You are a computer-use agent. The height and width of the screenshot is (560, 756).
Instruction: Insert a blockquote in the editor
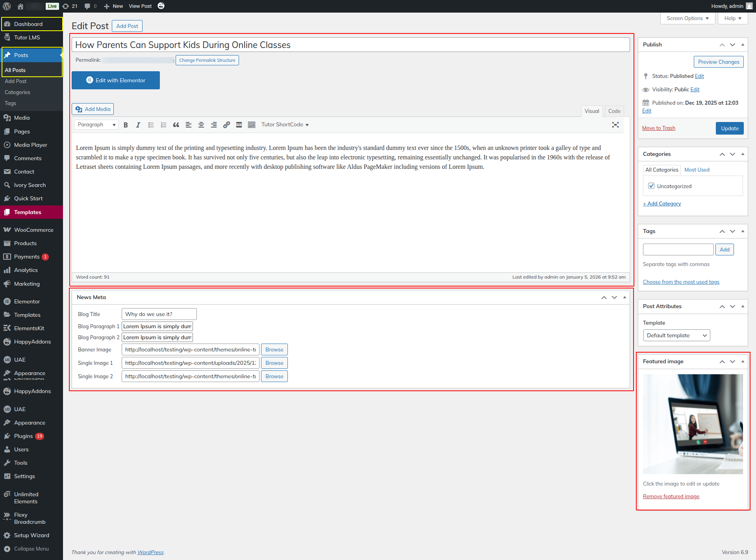(176, 125)
